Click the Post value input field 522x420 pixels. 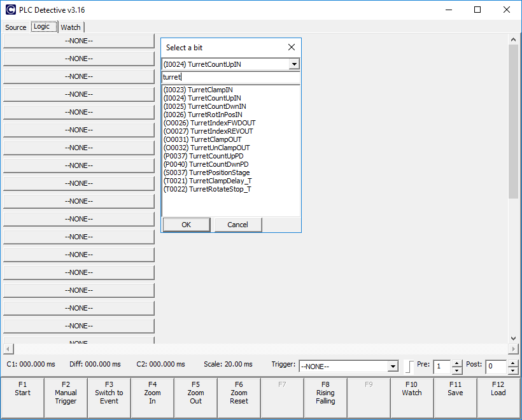[496, 367]
